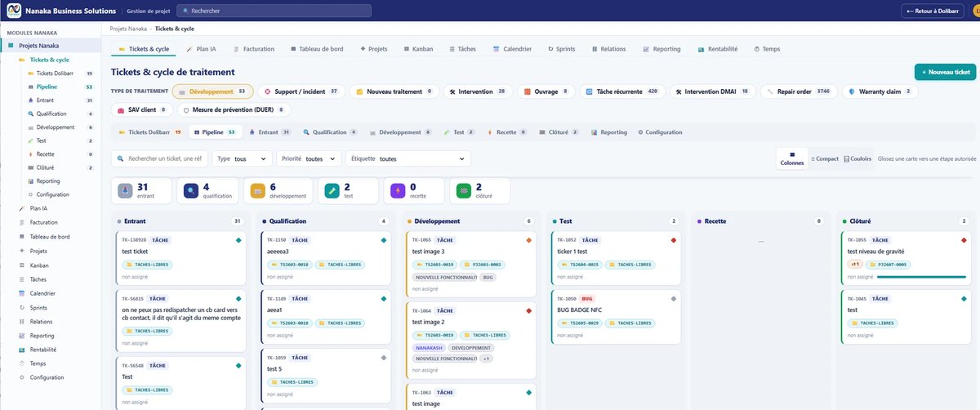Click the entrant stat tile icon

[x=124, y=190]
